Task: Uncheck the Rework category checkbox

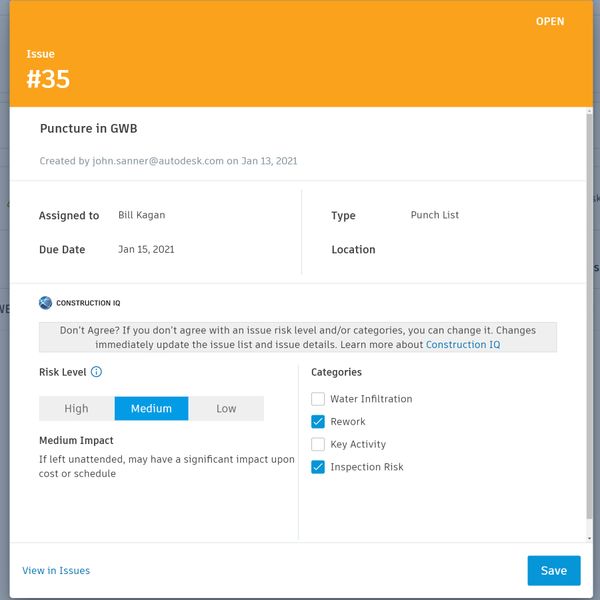Action: coord(318,422)
